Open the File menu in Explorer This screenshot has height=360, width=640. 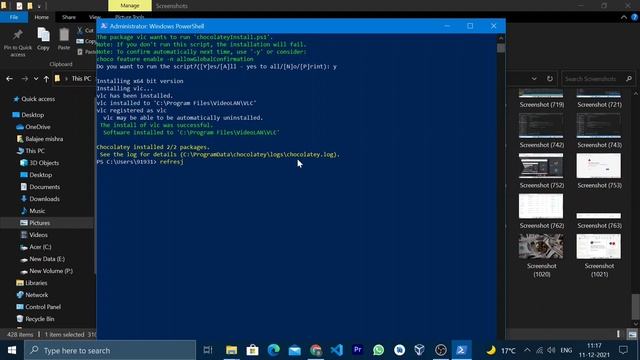[14, 17]
